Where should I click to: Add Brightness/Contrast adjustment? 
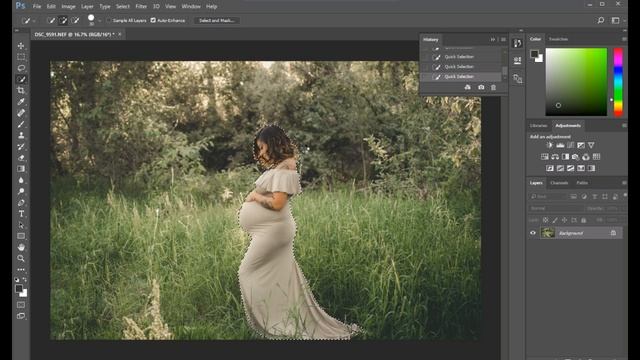tap(550, 145)
